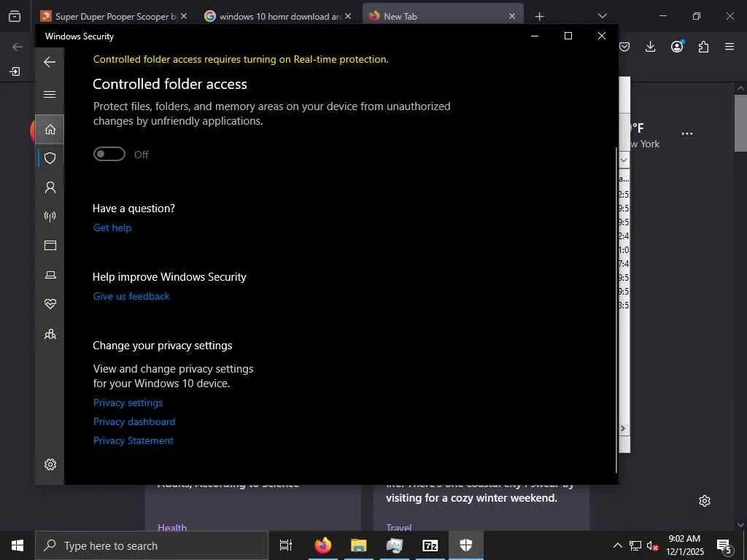Viewport: 747px width, 560px height.
Task: Open Privacy Statement link
Action: click(133, 441)
